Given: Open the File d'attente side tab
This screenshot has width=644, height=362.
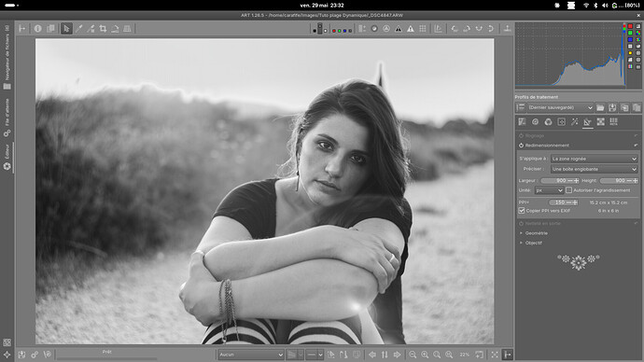Looking at the screenshot, I should [x=7, y=118].
